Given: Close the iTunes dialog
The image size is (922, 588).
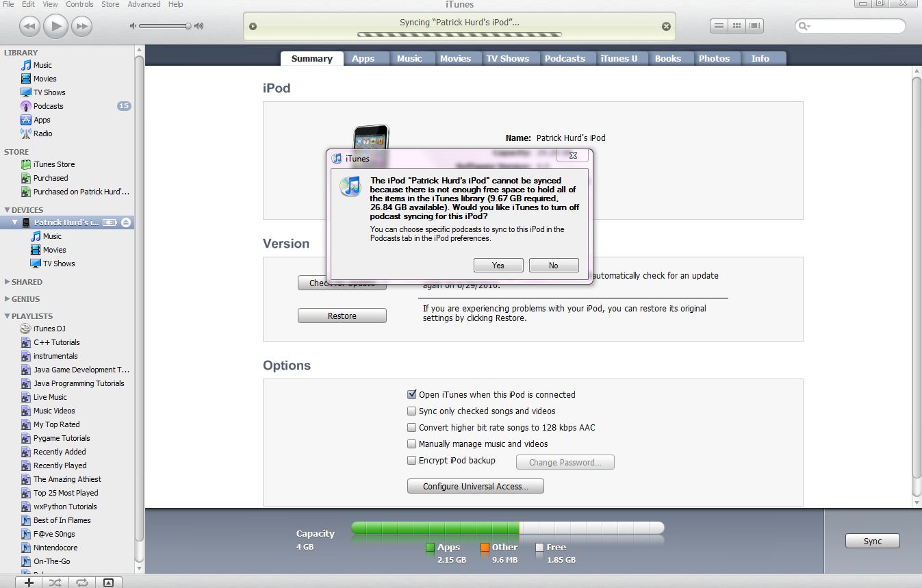Looking at the screenshot, I should (x=574, y=155).
